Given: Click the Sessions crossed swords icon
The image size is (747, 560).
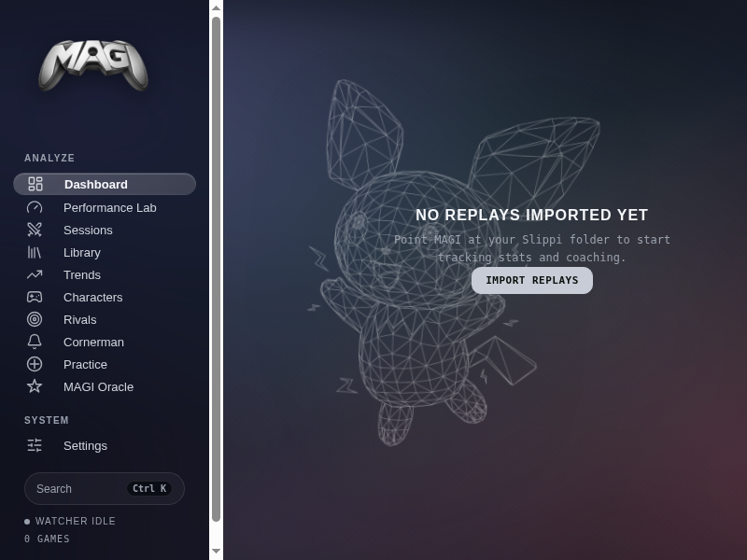Looking at the screenshot, I should click(x=35, y=230).
